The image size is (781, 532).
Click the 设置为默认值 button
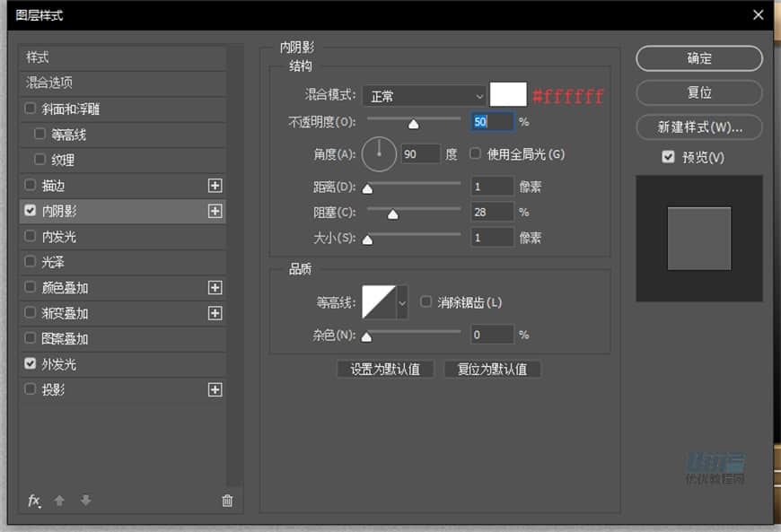click(x=385, y=369)
